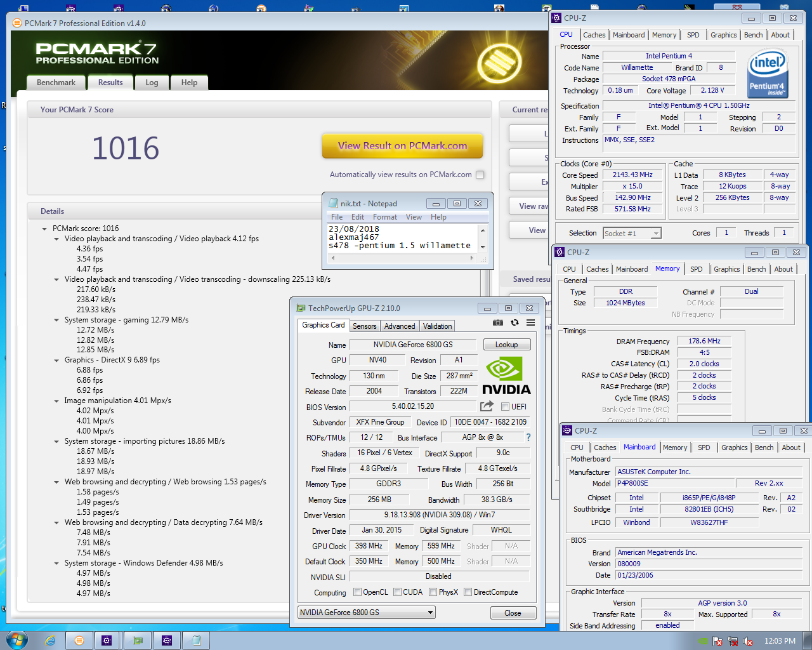
Task: Click Notepad's horizontal scrollbar right arrow
Action: coord(471,258)
